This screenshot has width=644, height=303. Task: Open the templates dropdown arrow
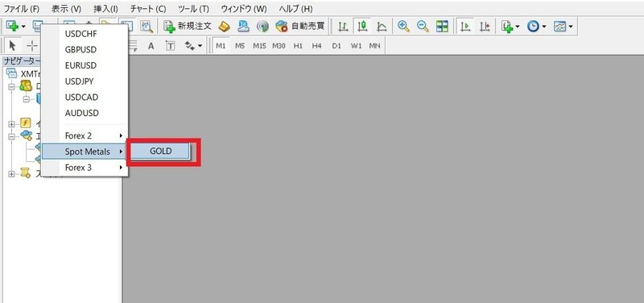(x=571, y=27)
